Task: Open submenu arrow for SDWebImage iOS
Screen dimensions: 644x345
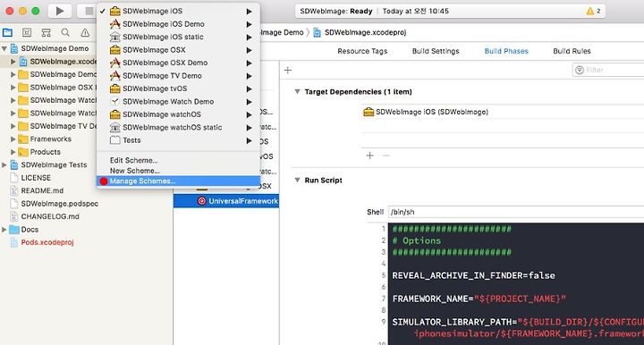Action: click(249, 12)
